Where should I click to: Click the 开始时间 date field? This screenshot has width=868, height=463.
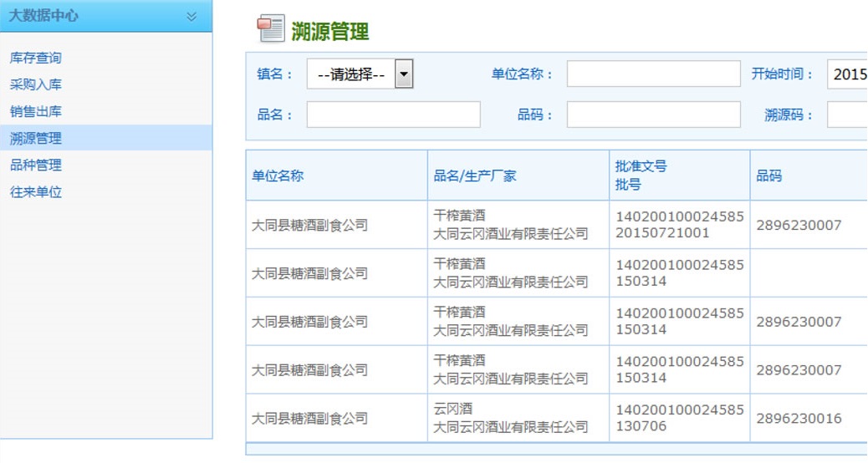(x=847, y=74)
